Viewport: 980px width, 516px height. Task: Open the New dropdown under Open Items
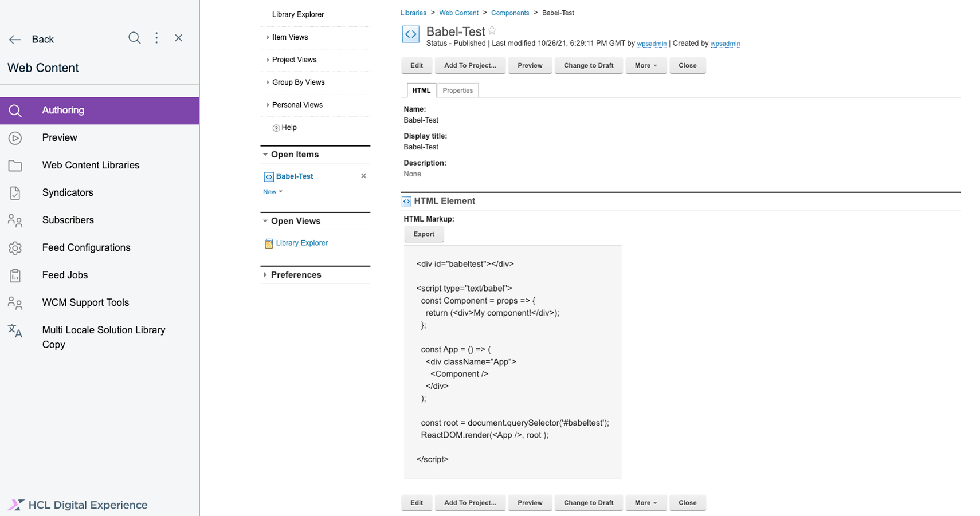[273, 192]
